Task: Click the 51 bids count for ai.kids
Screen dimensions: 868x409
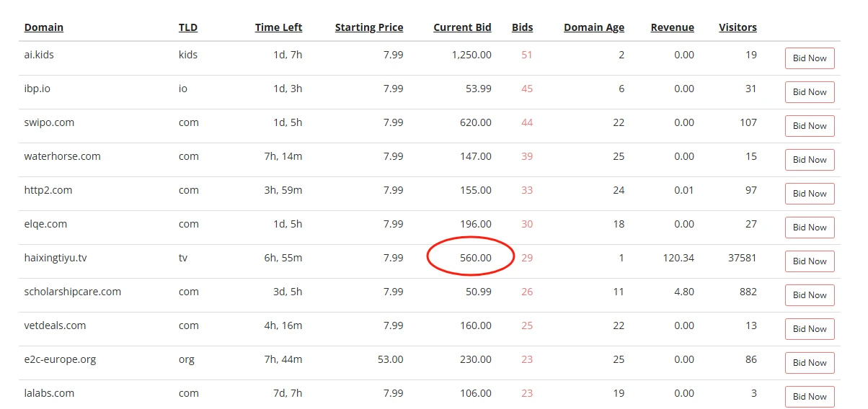Action: pyautogui.click(x=527, y=55)
